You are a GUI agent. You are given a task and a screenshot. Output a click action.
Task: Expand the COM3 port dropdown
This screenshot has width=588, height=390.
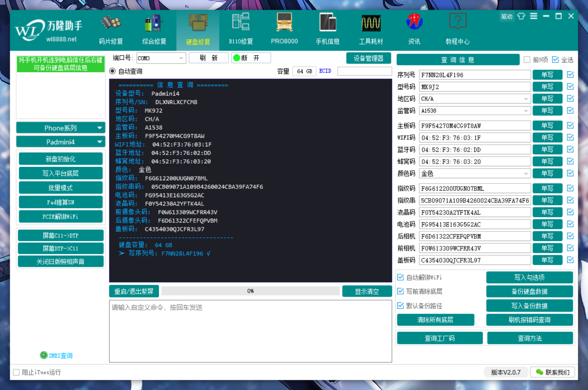tap(181, 58)
